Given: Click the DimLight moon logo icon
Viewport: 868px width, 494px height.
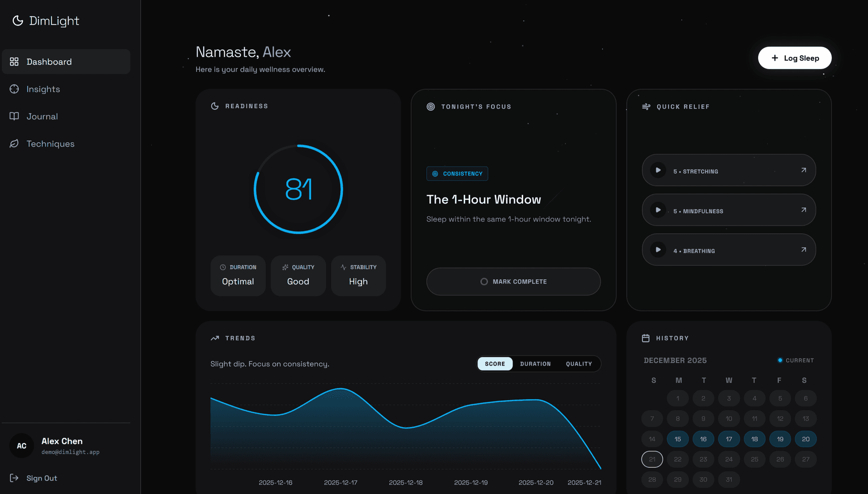Looking at the screenshot, I should [17, 21].
